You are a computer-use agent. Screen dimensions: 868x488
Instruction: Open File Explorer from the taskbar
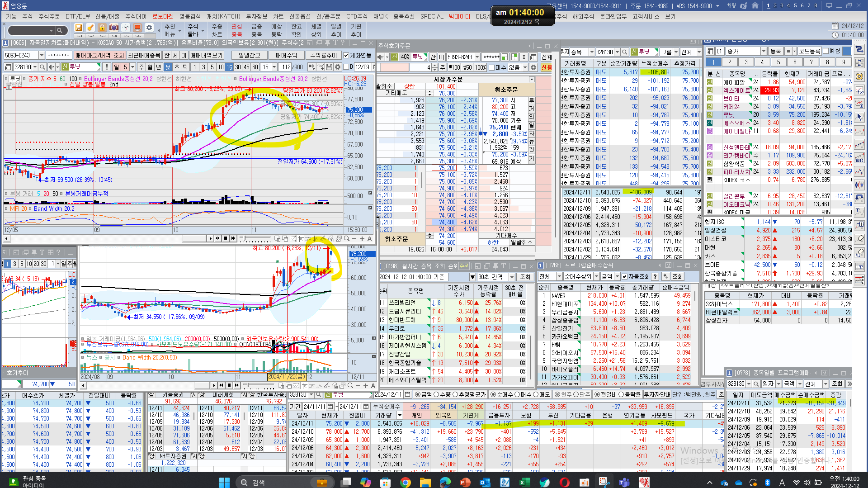click(425, 482)
